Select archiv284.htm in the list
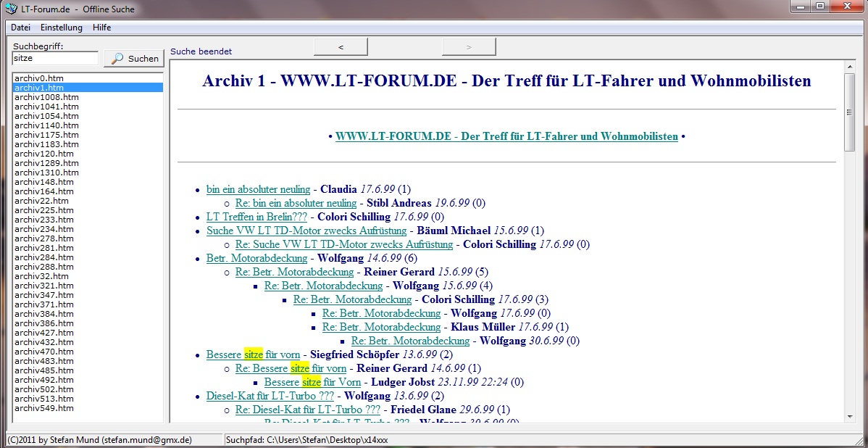 (88, 257)
